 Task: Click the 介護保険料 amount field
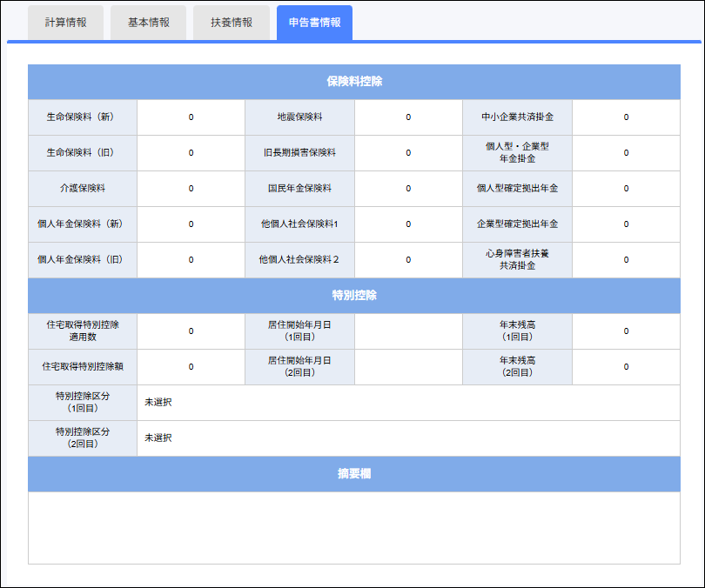coord(191,187)
